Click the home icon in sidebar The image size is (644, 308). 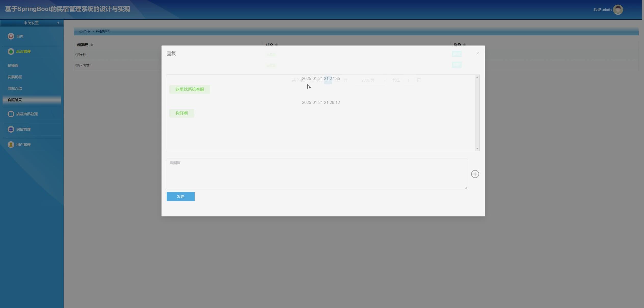pyautogui.click(x=11, y=36)
